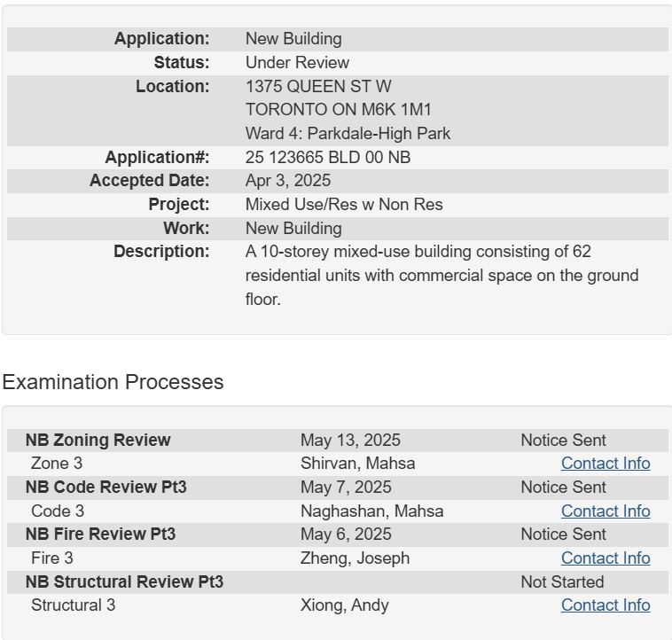Click the Under Review status value
Screen dimensions: 672x640
297,63
